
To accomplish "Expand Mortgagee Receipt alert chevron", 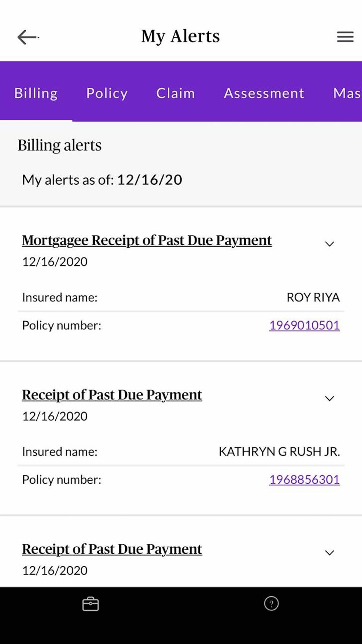I will click(329, 244).
